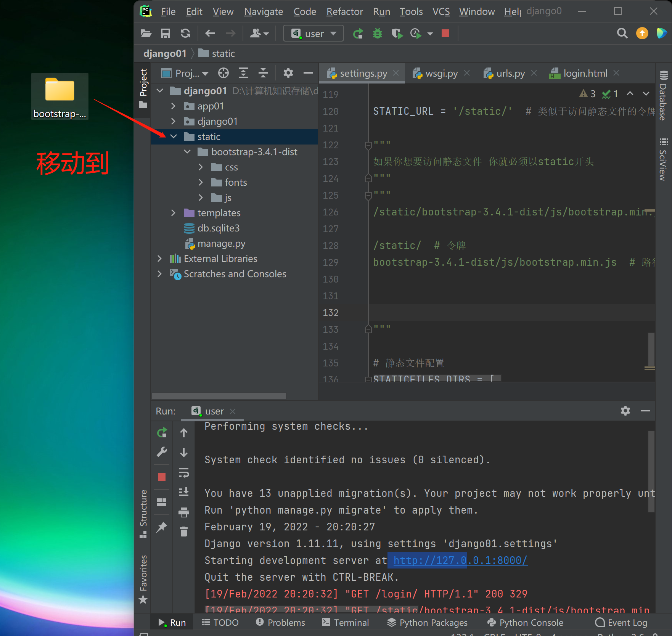Switch to the wsgi.py editor tab
Viewport: 672px width, 636px height.
click(441, 73)
